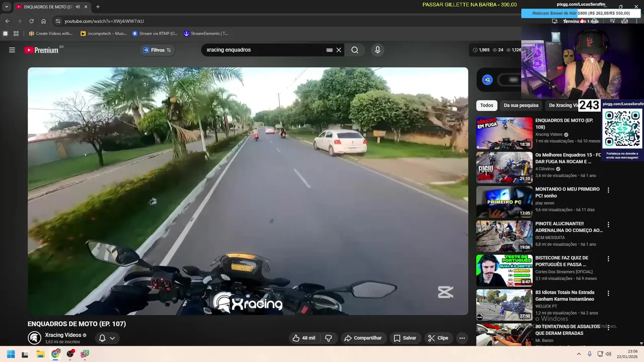Open 'Os Melhores Enquadros 15' thumbnail
The width and height of the screenshot is (644, 362).
coord(504,168)
